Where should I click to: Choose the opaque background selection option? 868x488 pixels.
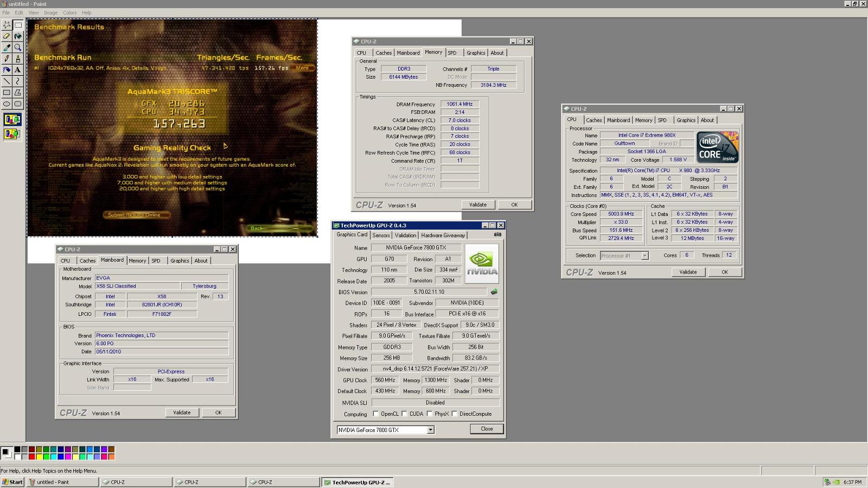coord(12,119)
